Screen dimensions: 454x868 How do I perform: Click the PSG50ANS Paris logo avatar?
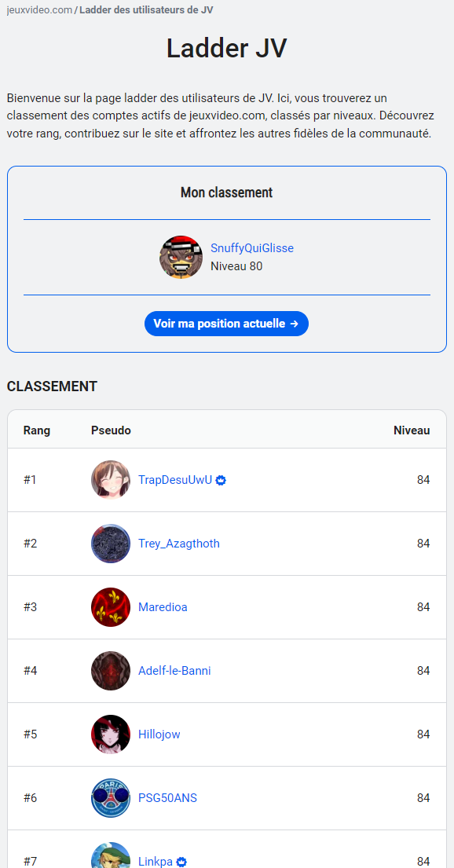(x=111, y=798)
